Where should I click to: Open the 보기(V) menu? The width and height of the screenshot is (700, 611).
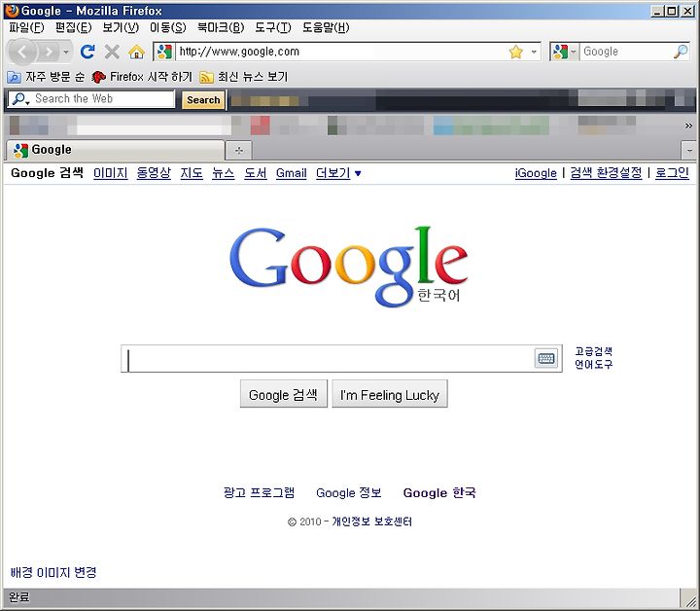coord(121,27)
